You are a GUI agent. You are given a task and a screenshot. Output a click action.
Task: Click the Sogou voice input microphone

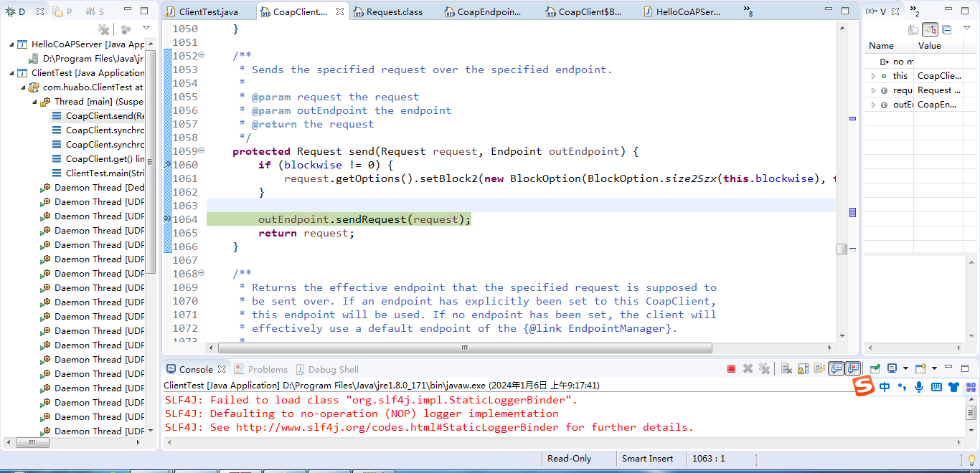(x=919, y=387)
